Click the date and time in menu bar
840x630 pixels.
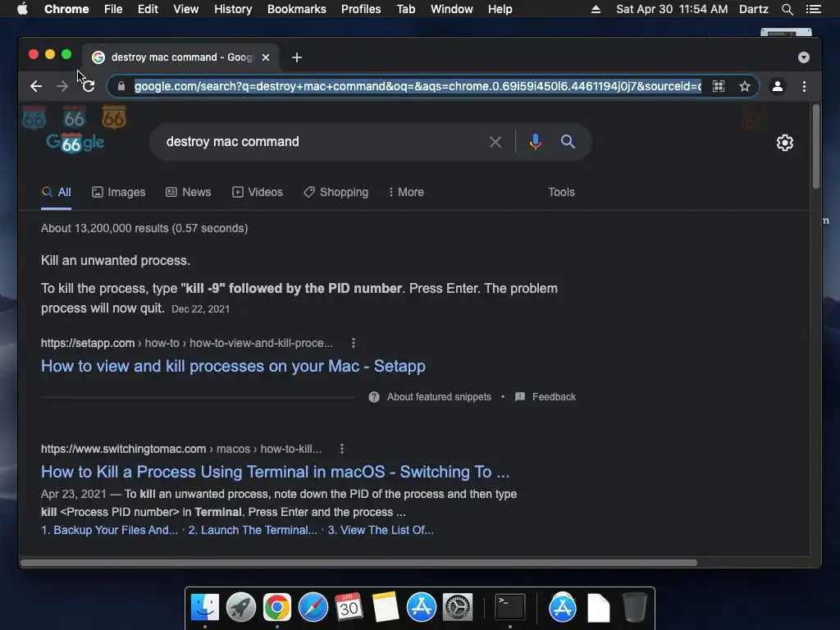[672, 9]
